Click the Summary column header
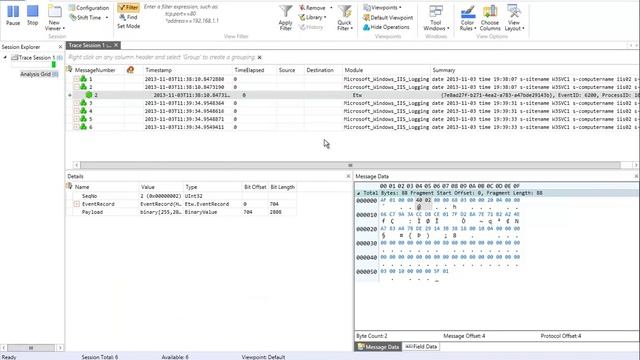This screenshot has width=640, height=360. pos(444,70)
